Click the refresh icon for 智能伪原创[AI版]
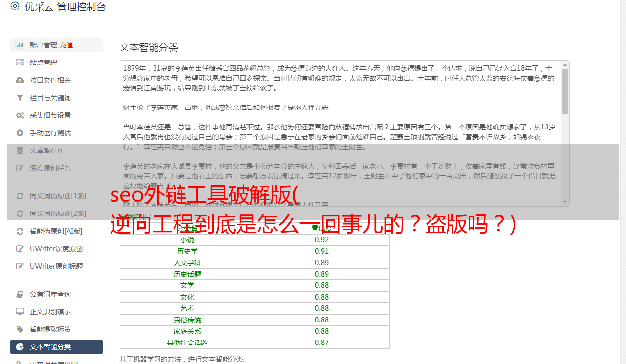 point(20,231)
